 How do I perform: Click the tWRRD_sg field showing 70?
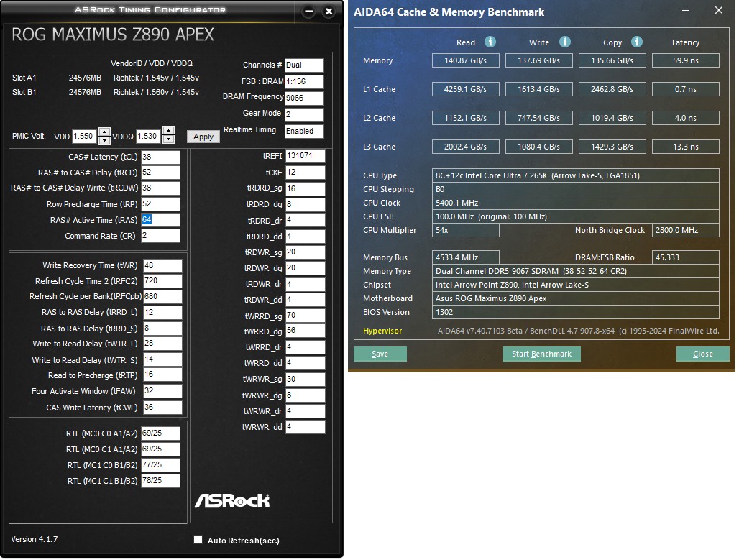(306, 316)
